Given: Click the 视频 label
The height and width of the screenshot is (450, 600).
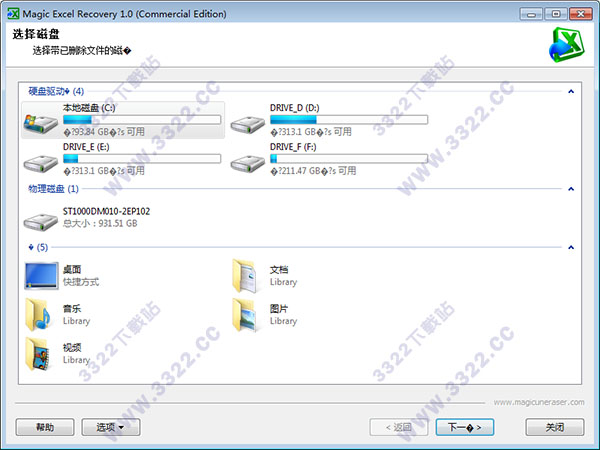Looking at the screenshot, I should point(72,347).
